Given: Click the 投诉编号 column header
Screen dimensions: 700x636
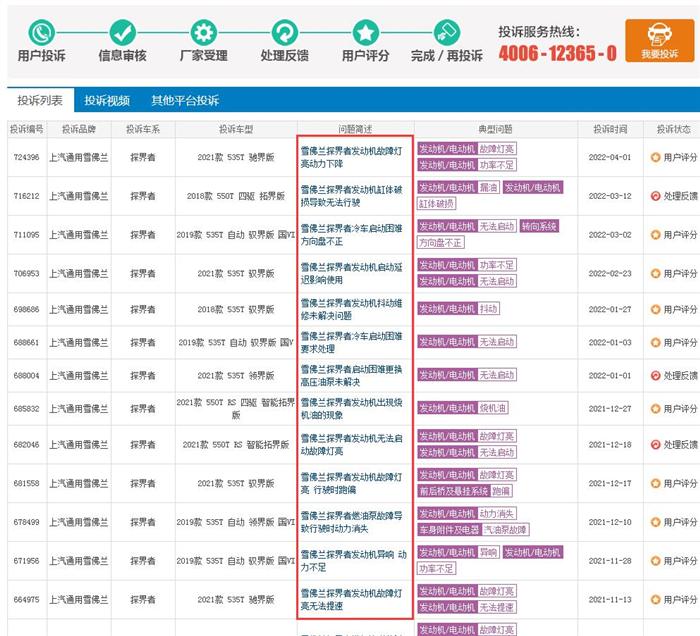Looking at the screenshot, I should click(26, 129).
